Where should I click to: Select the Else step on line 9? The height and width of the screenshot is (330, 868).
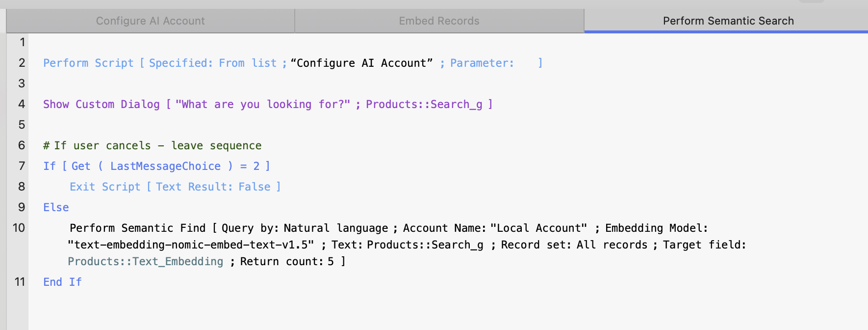pyautogui.click(x=56, y=207)
